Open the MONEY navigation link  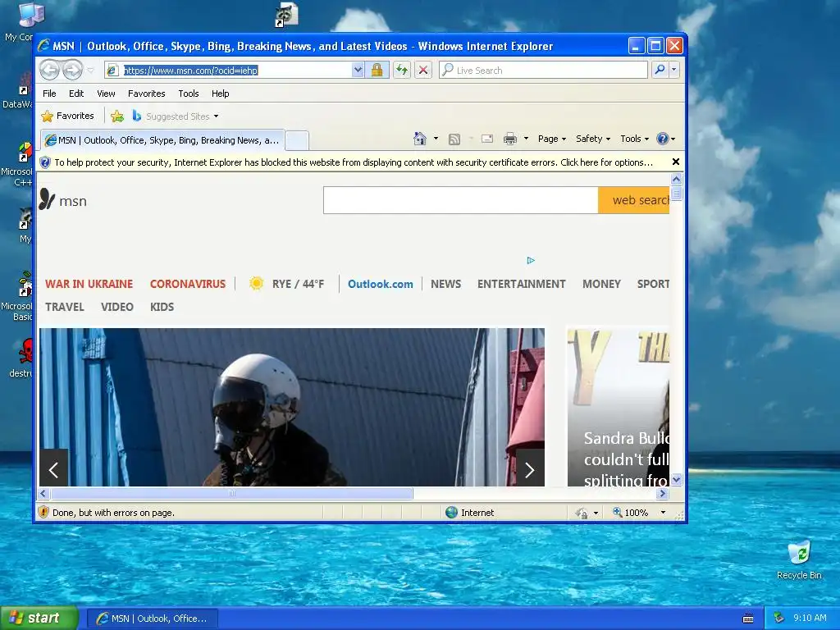point(601,284)
